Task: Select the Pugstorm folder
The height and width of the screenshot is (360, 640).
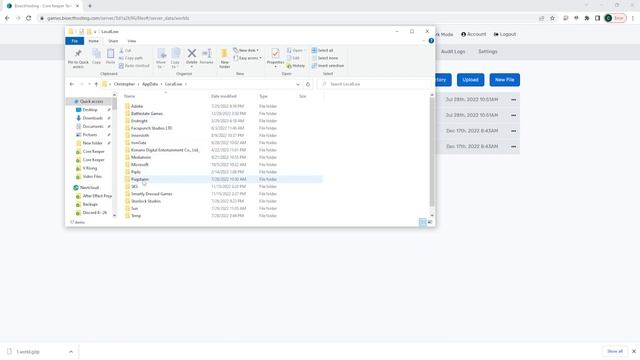Action: (223, 179)
